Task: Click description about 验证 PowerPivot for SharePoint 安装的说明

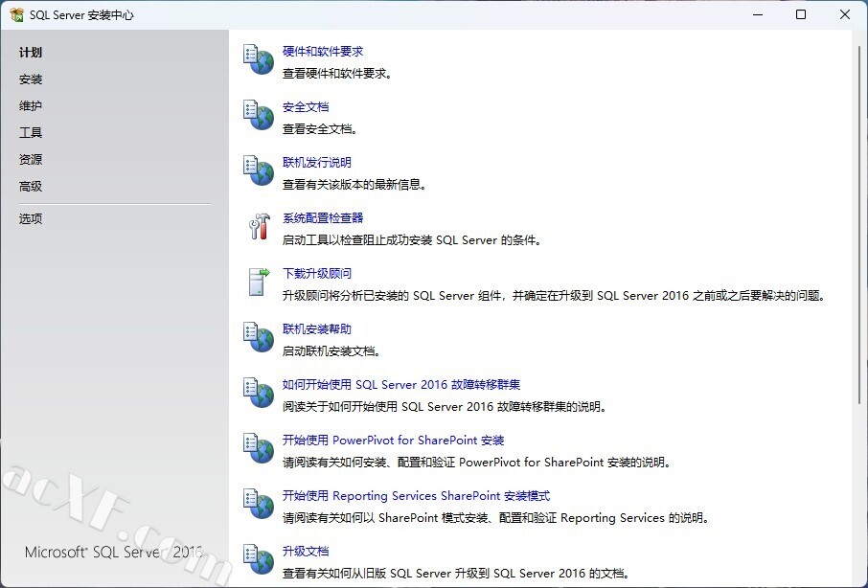Action: click(x=477, y=463)
